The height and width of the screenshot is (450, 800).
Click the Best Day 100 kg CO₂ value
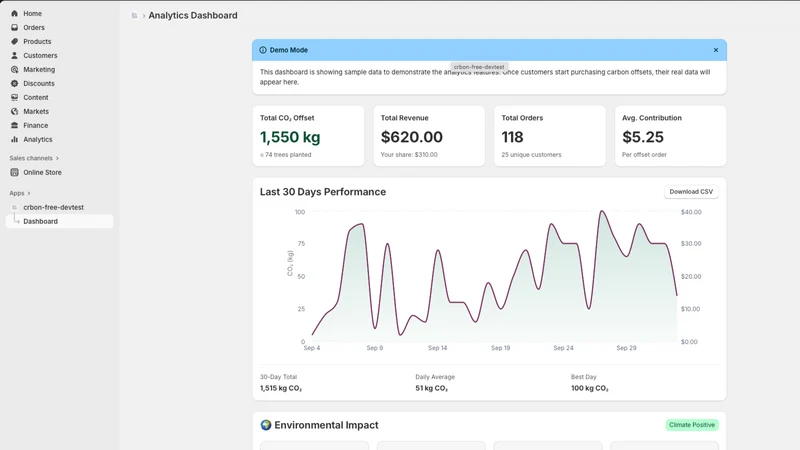pyautogui.click(x=590, y=388)
